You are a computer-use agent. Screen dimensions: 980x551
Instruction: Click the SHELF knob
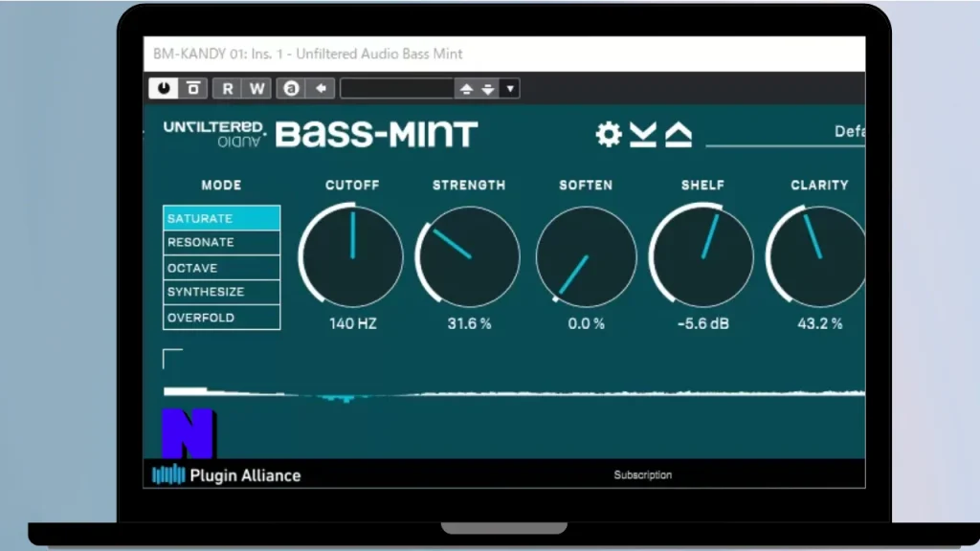(x=702, y=256)
